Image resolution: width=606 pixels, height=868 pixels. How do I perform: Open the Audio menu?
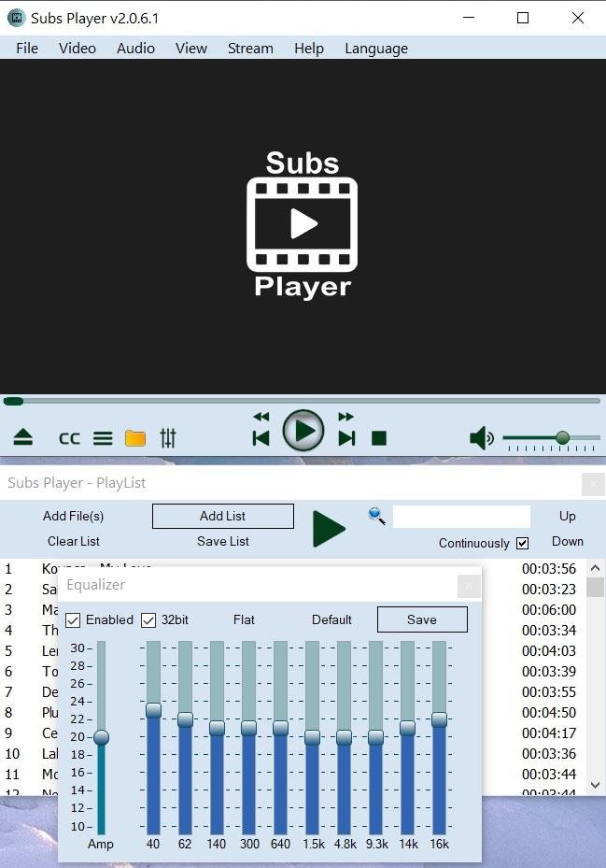pos(135,49)
